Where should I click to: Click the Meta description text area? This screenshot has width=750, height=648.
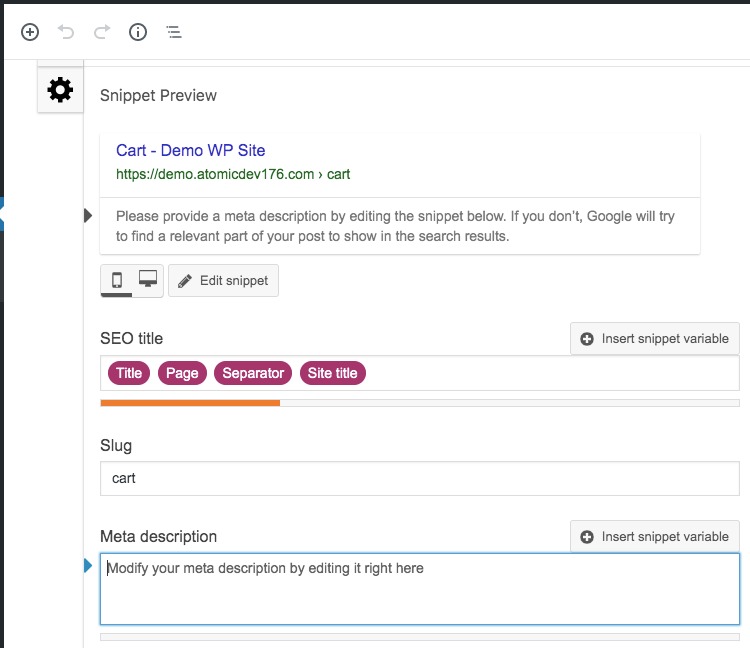tap(419, 589)
